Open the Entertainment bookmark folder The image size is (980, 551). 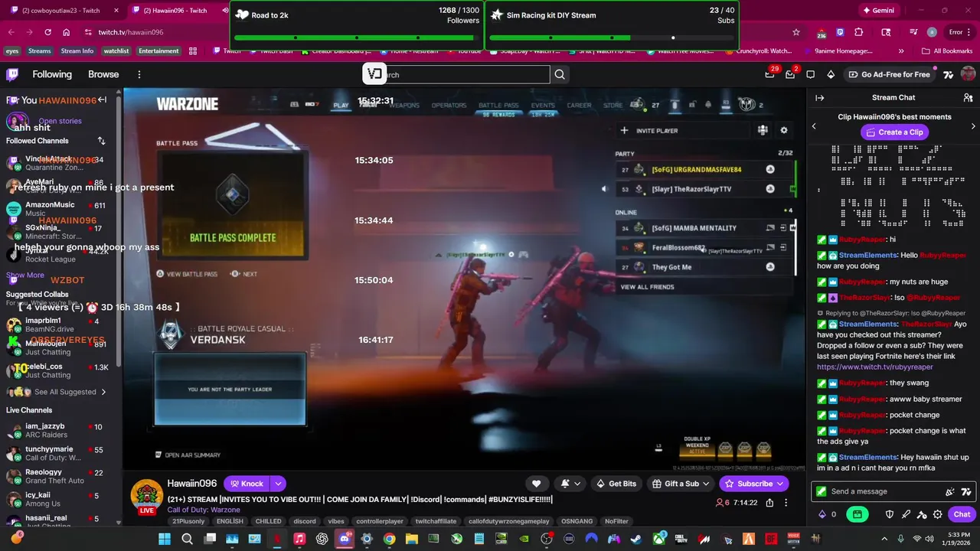point(158,51)
